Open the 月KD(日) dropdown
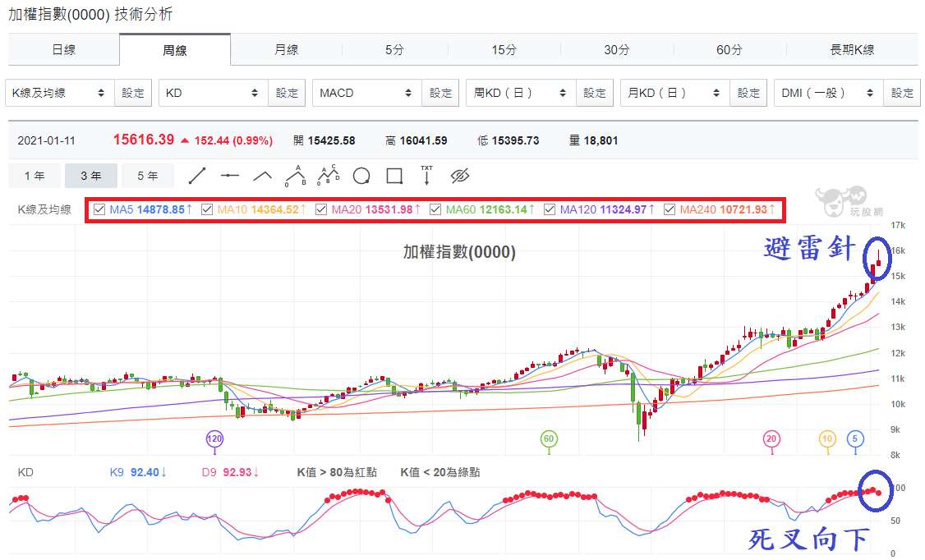The image size is (925, 560). click(675, 93)
